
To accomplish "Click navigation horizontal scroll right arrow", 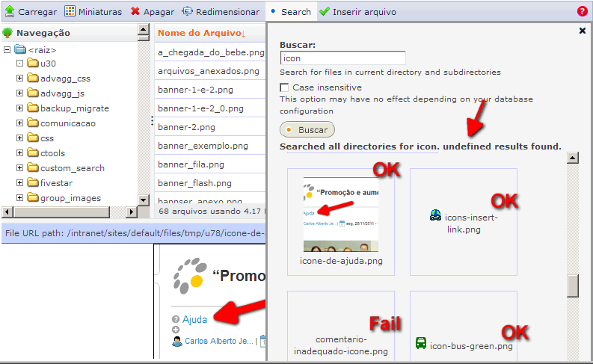I will [x=131, y=212].
